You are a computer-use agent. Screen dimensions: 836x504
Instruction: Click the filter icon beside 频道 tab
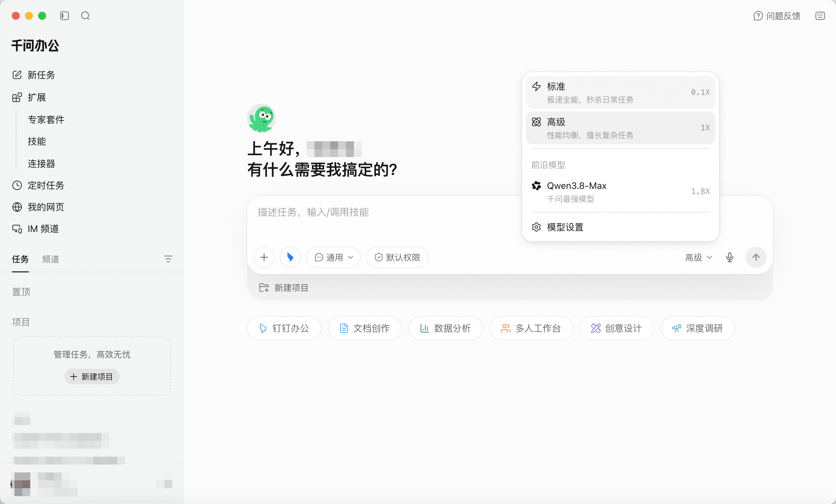pos(168,259)
